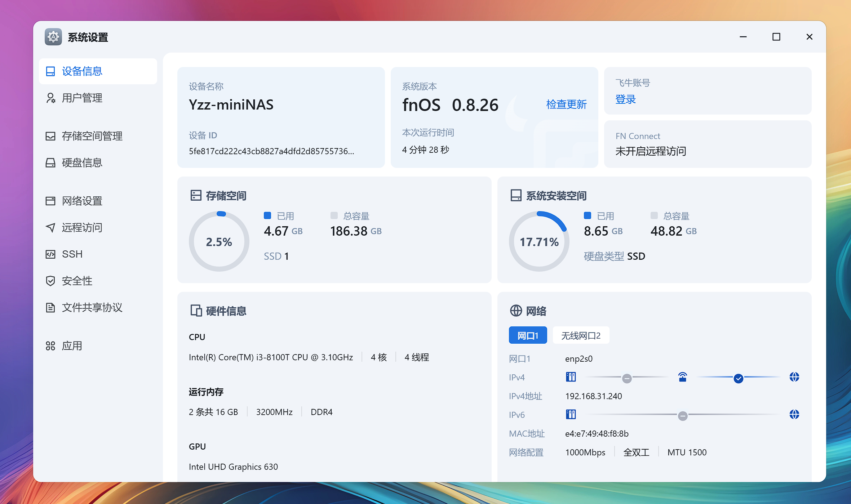Click the blue 已用 swatch in 存储空间

267,215
